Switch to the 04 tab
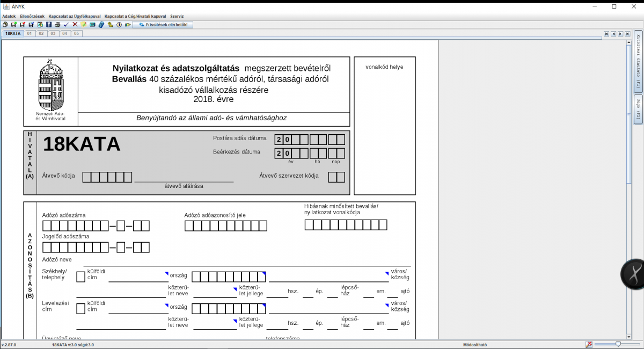Viewport: 644px width, 349px height. [65, 33]
